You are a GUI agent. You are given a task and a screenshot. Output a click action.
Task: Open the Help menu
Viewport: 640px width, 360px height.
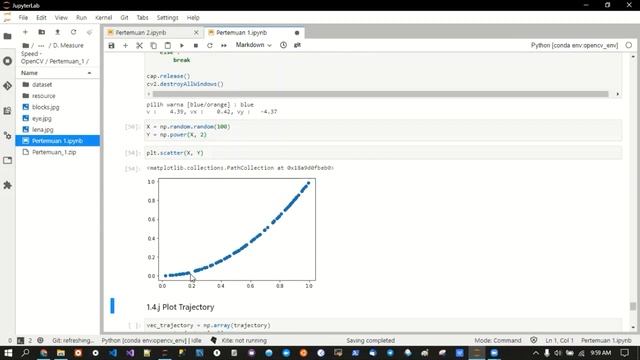click(x=193, y=18)
